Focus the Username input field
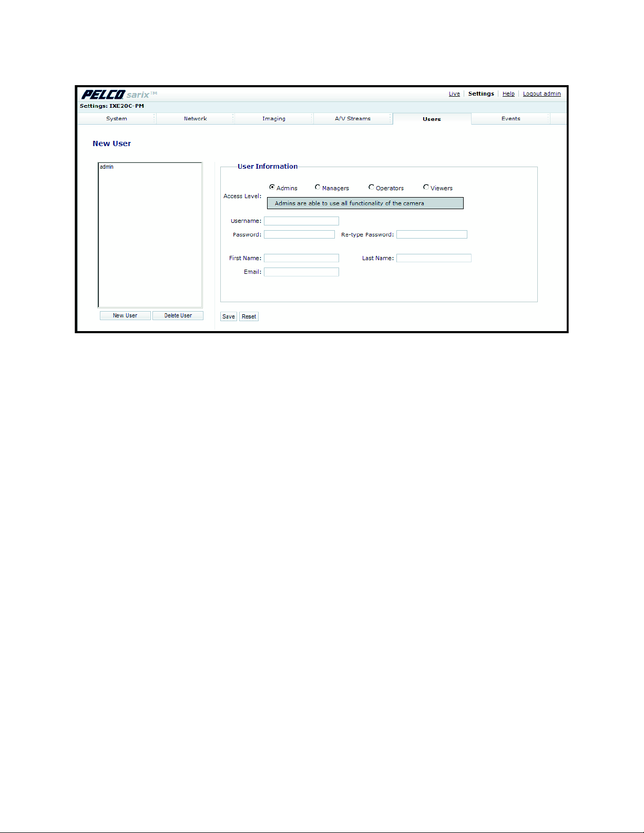644x833 pixels. click(x=301, y=221)
